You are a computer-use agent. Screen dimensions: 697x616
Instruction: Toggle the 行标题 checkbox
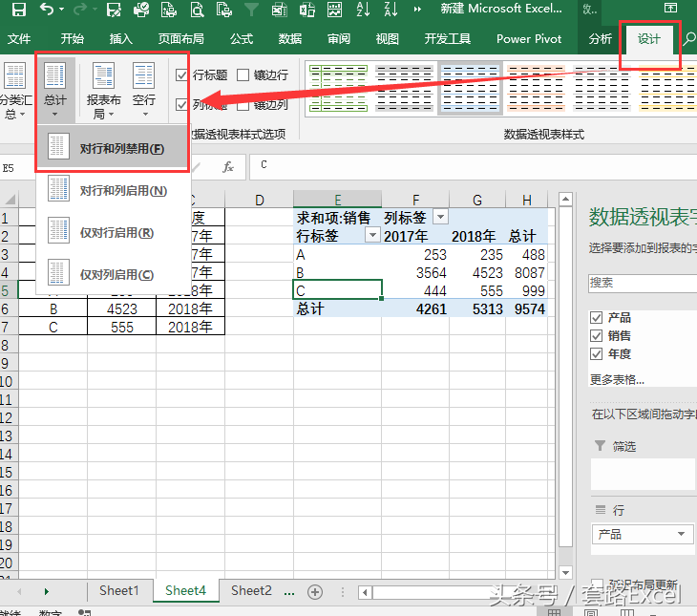(x=181, y=74)
